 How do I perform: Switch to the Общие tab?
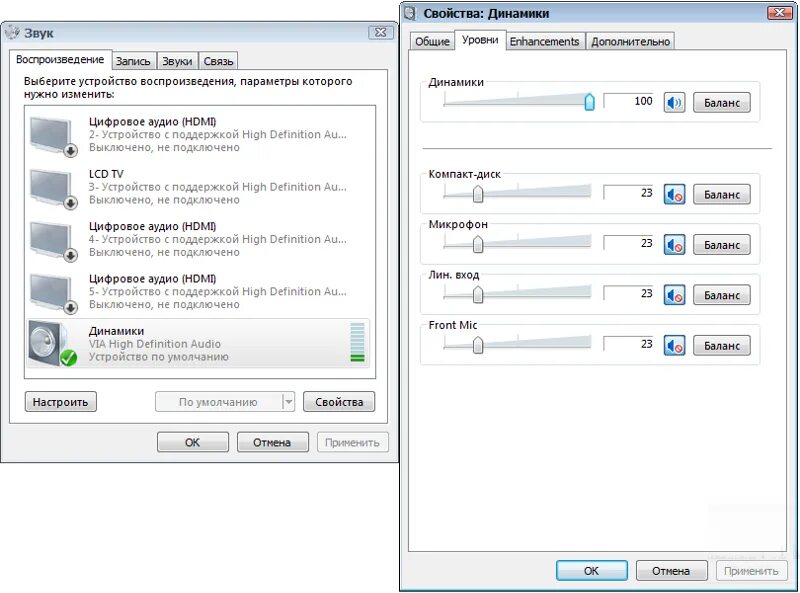pyautogui.click(x=432, y=41)
